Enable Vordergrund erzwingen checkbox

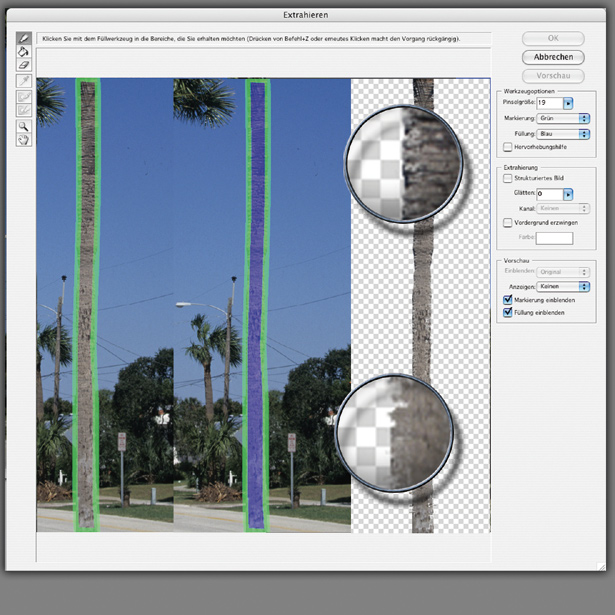(508, 223)
